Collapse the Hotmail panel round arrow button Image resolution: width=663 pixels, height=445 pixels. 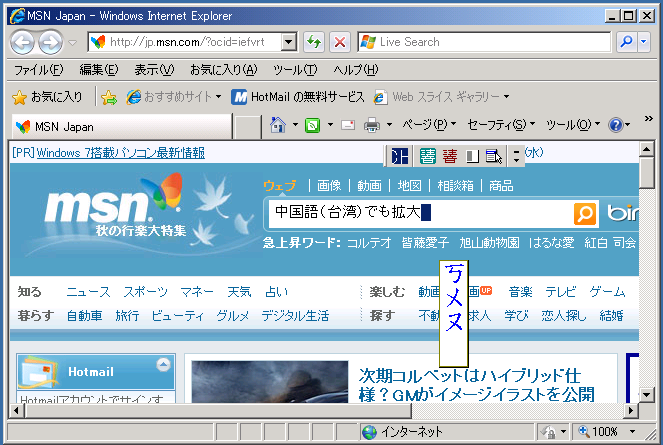click(163, 365)
